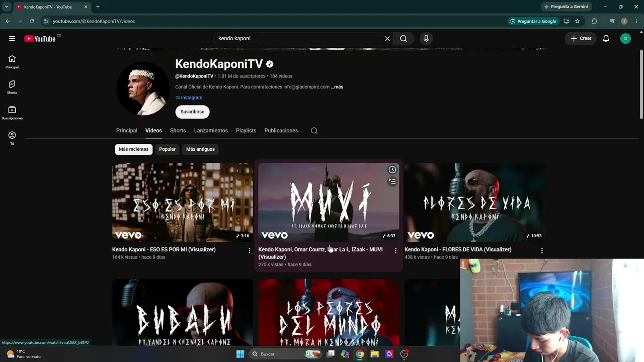Select the KendoKaponiTV browser tab
The height and width of the screenshot is (362, 644).
point(51,7)
